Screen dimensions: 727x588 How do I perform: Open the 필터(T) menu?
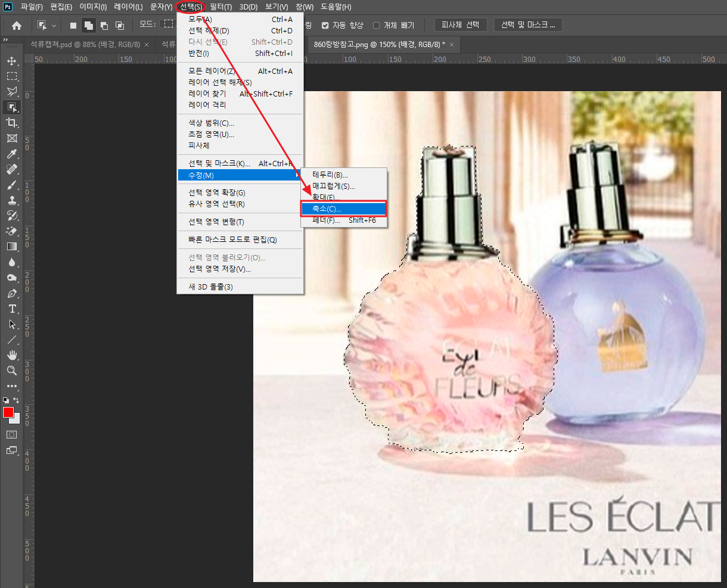[221, 7]
